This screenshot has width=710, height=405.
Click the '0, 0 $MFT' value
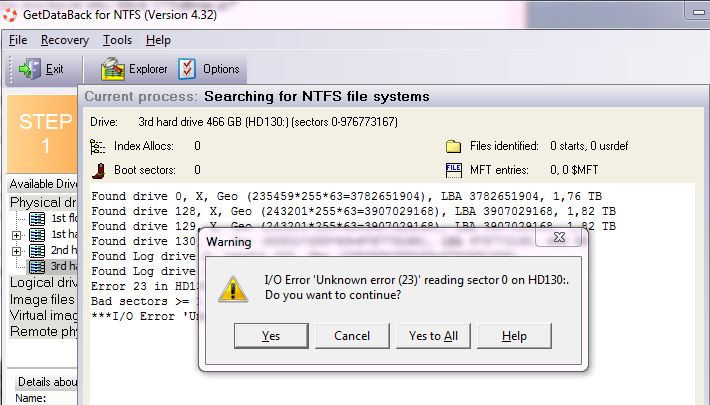[574, 170]
